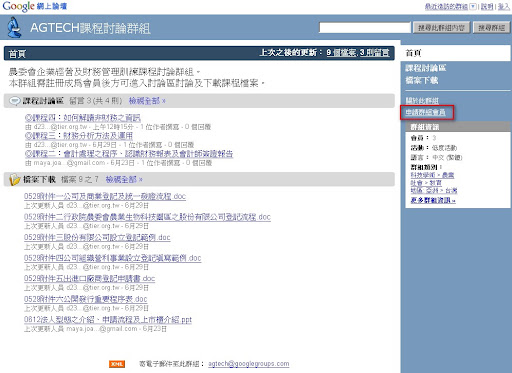
Task: Click the 申請群組會員 link
Action: [425, 112]
